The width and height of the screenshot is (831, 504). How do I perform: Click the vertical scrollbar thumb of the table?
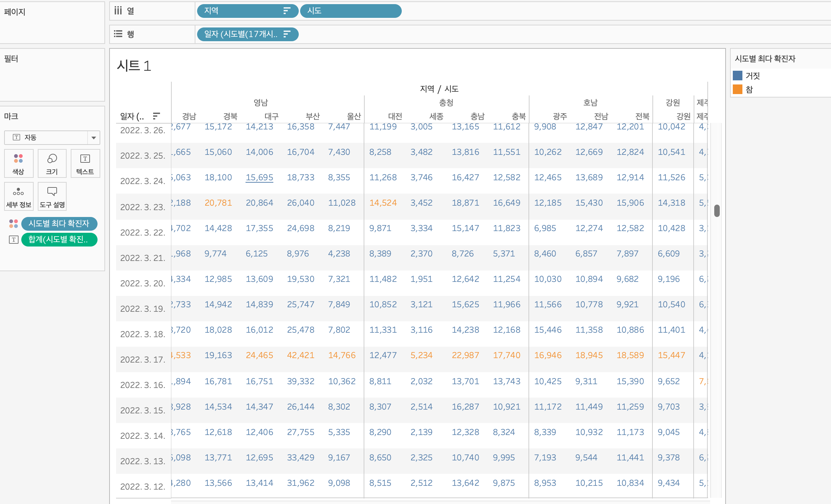pyautogui.click(x=717, y=210)
